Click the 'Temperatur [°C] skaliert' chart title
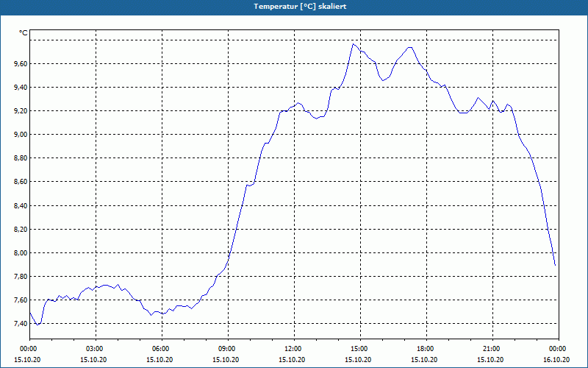Viewport: 588px width, 368px height. click(x=300, y=7)
